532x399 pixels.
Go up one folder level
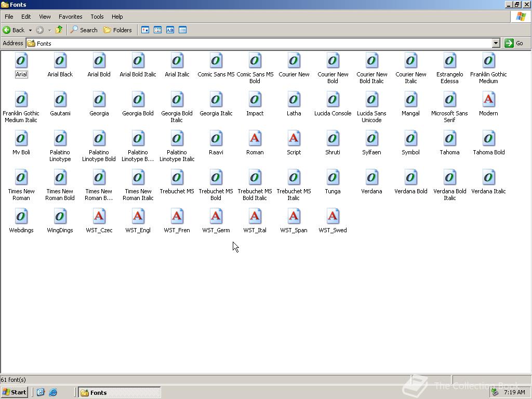[x=59, y=30]
